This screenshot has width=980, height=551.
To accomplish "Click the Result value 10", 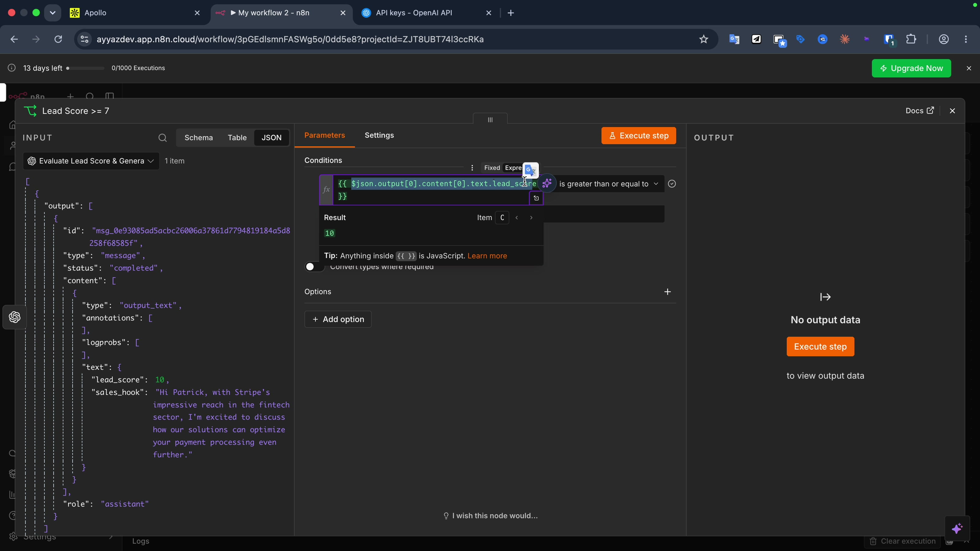I will (330, 233).
